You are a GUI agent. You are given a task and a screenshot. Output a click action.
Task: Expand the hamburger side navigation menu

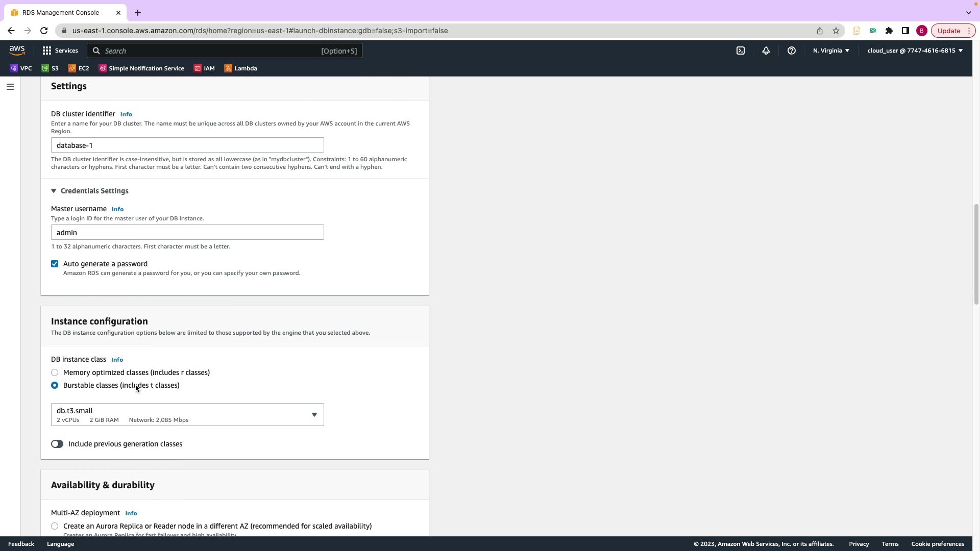pyautogui.click(x=10, y=87)
